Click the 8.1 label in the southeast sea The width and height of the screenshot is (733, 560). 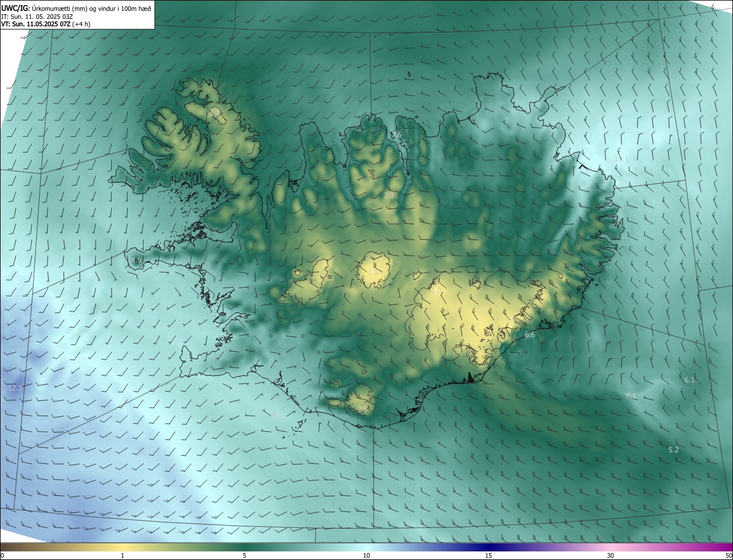630,396
